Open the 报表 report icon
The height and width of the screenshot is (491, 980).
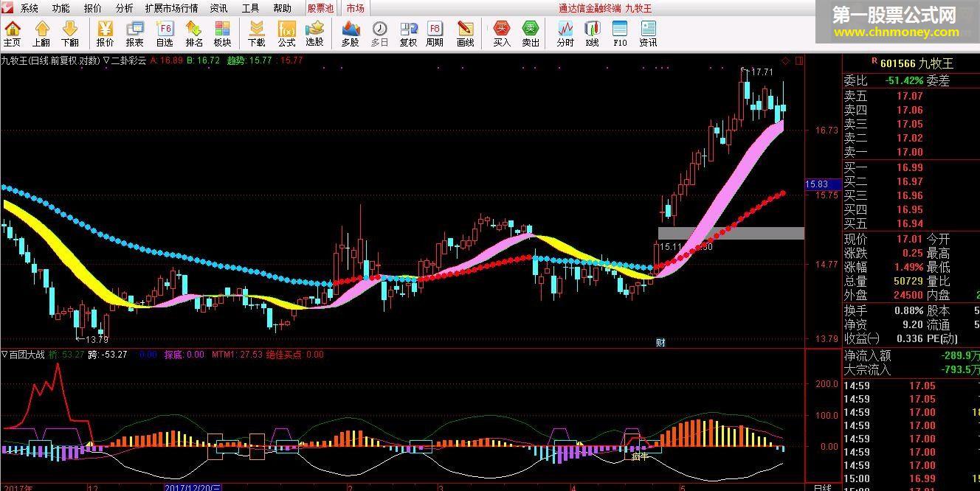coord(135,34)
